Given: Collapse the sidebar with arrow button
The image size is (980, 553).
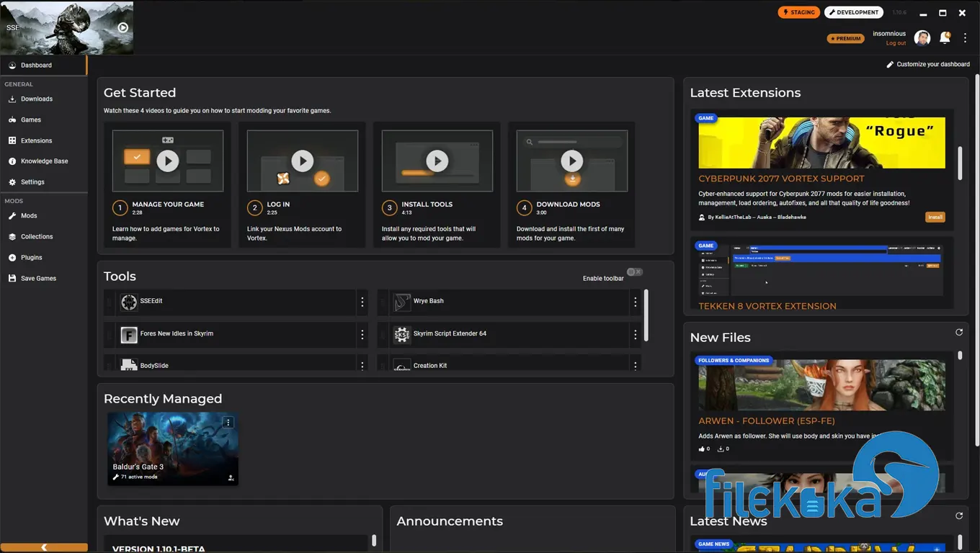Looking at the screenshot, I should [44, 548].
